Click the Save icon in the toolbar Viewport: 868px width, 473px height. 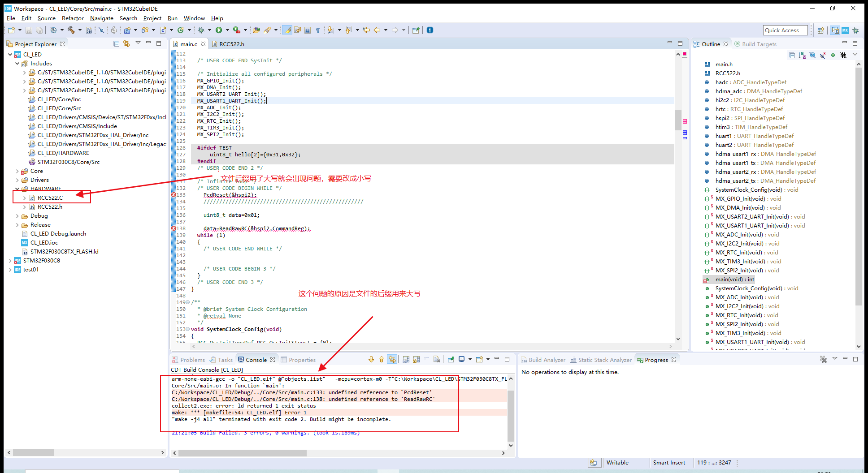[x=29, y=30]
